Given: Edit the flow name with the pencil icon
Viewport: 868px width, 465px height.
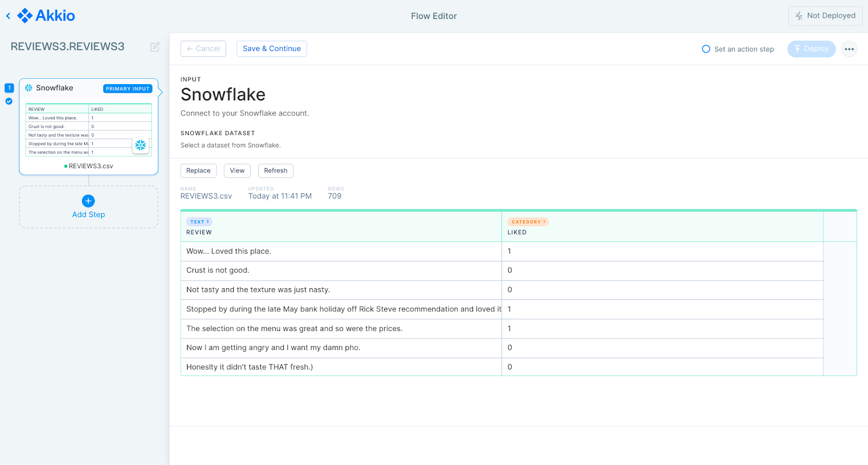Looking at the screenshot, I should (155, 47).
